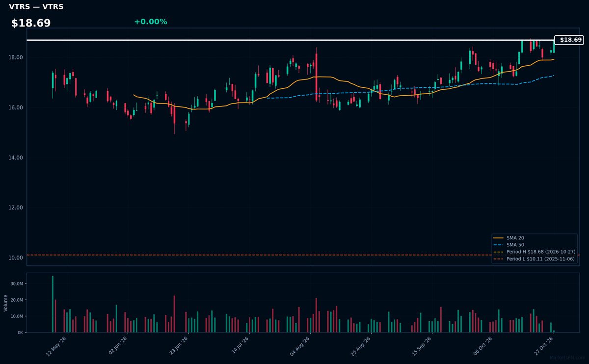Click the 04 Aug '26 date label
The width and height of the screenshot is (589, 364).
tap(300, 346)
